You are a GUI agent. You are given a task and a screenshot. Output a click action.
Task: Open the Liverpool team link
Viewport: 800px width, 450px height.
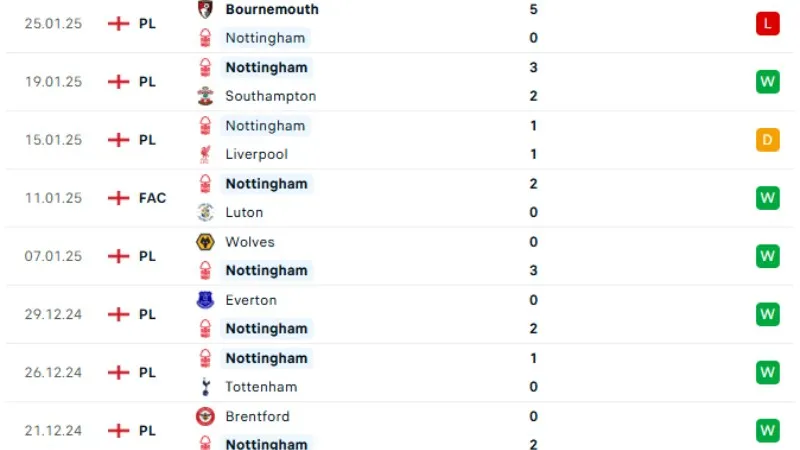(256, 154)
